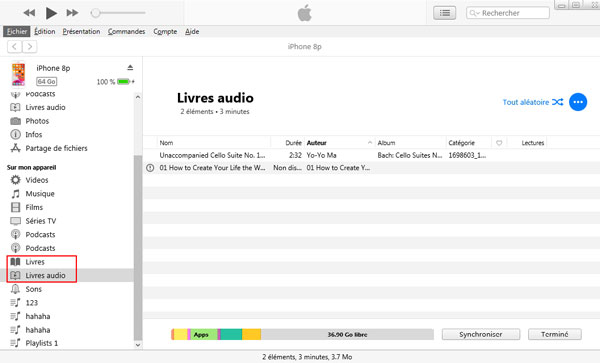Click the Partage de fichiers app icon
Viewport: 600px width, 363px height.
pyautogui.click(x=15, y=148)
